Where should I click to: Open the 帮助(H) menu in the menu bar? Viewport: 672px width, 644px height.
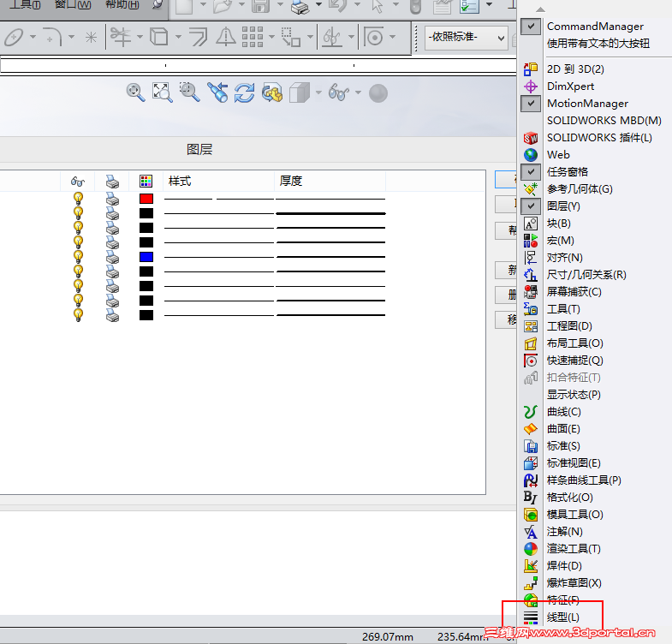tap(122, 5)
